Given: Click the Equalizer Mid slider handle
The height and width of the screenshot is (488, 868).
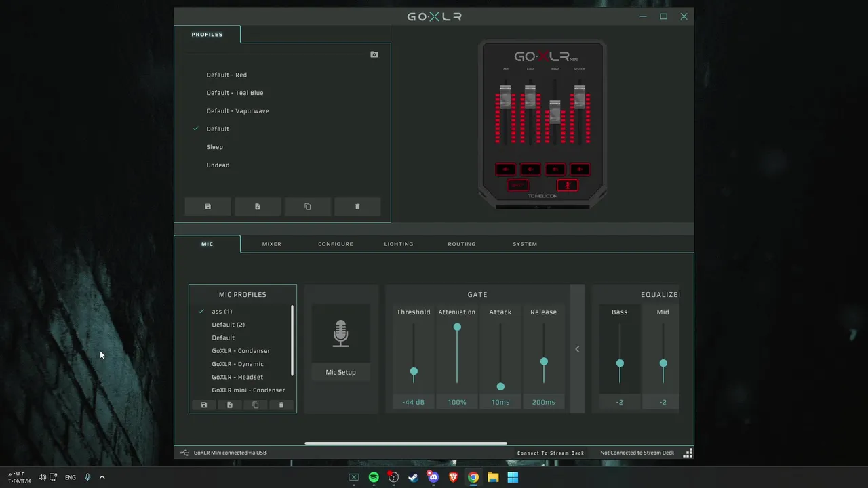Looking at the screenshot, I should tap(663, 363).
